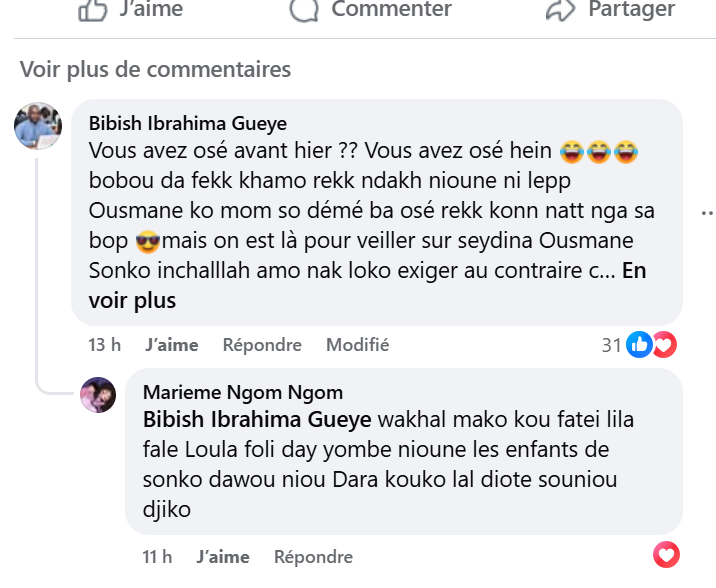
Task: Click the Commenter speech bubble icon
Action: pos(303,10)
